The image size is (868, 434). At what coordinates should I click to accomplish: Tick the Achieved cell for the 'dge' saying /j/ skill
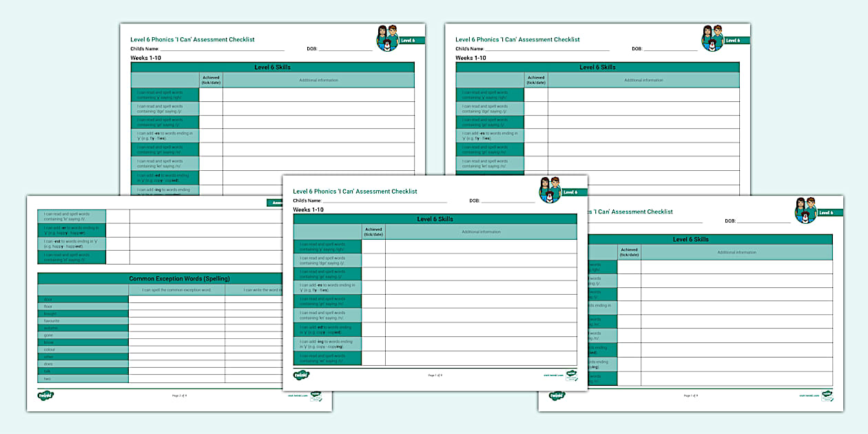click(374, 260)
